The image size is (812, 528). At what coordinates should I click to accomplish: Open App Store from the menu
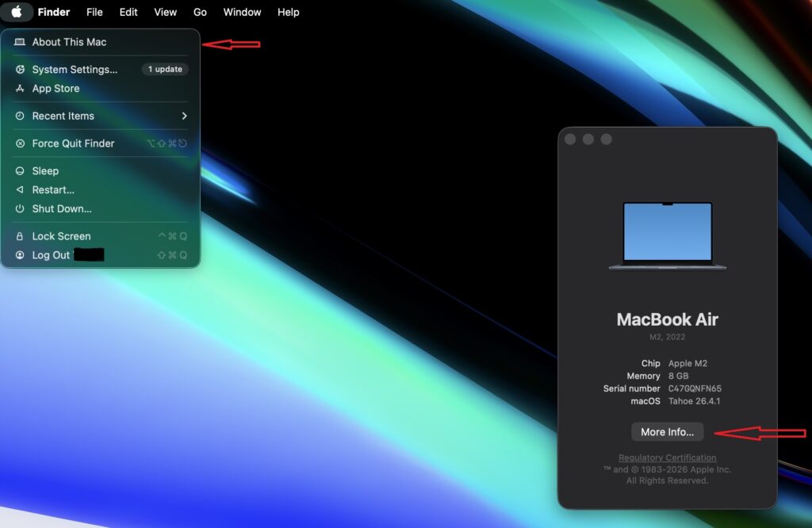click(x=100, y=89)
